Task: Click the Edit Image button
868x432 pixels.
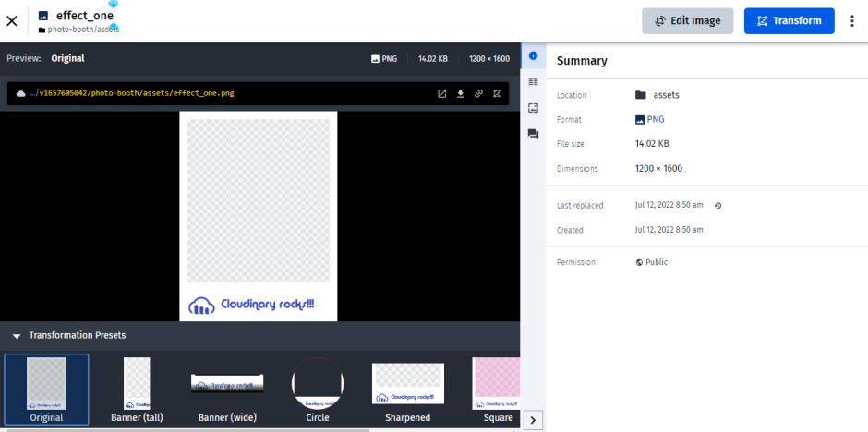Action: [x=688, y=21]
